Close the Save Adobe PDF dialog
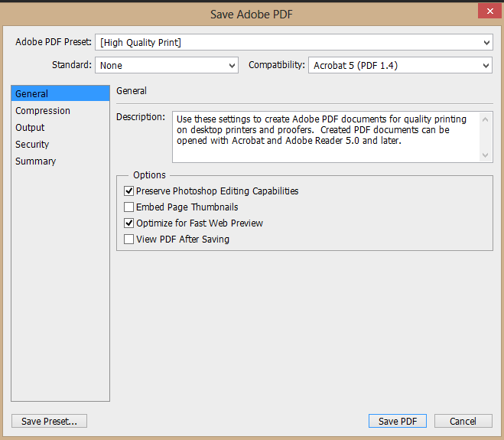Viewport: 504px width, 440px height. (x=489, y=11)
